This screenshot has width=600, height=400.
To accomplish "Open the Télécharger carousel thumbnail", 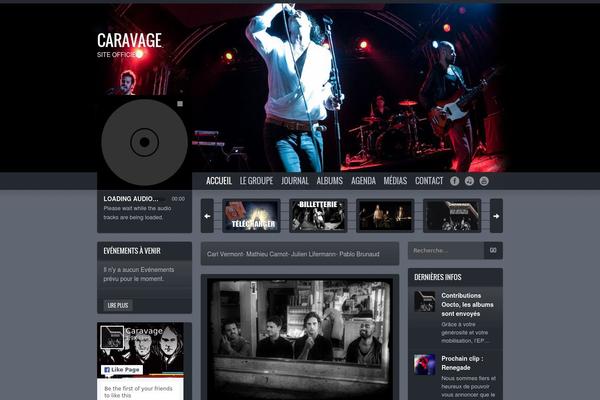I will click(x=251, y=216).
